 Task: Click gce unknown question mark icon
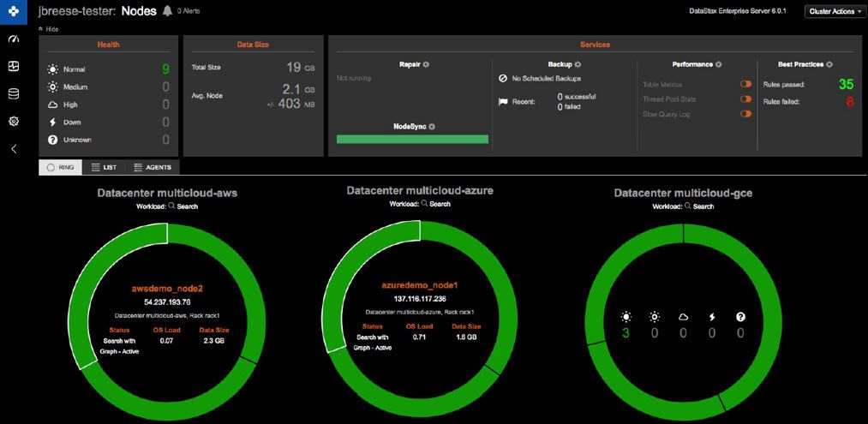pos(740,317)
